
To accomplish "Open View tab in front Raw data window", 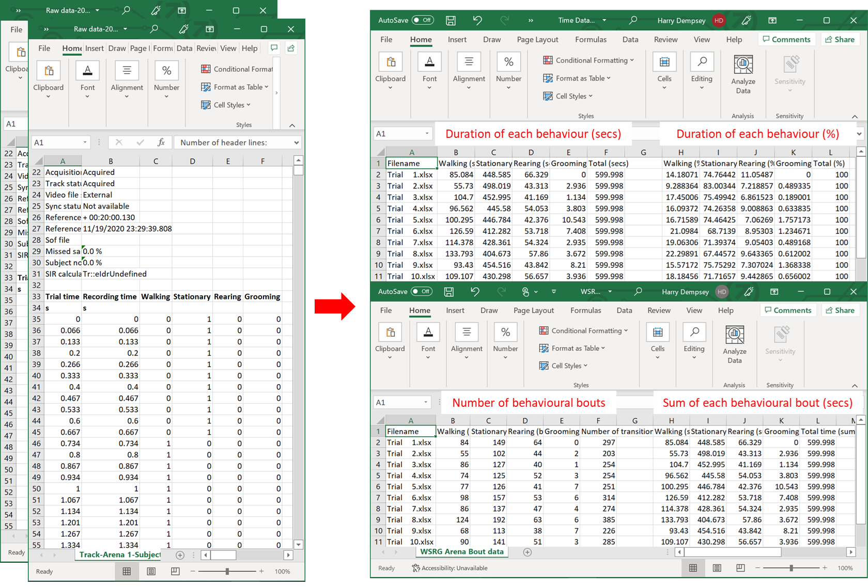I will pos(228,48).
